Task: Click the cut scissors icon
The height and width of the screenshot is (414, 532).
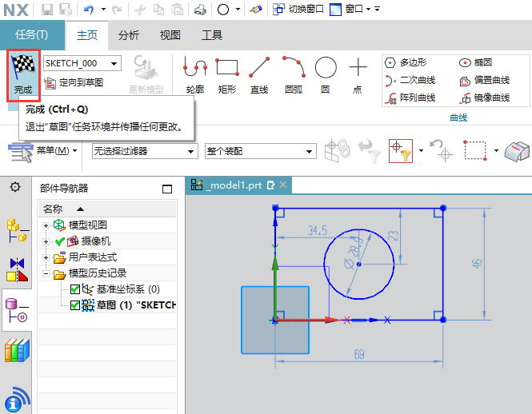Action: (x=140, y=10)
